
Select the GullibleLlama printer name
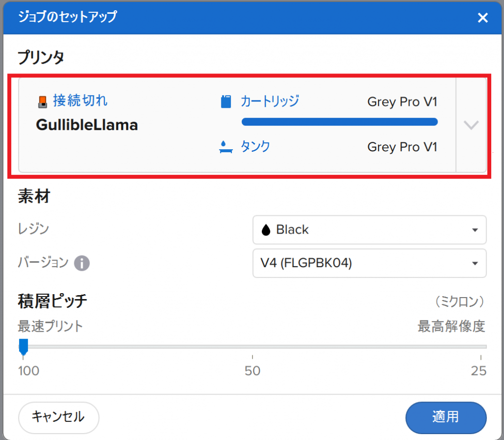pos(87,125)
